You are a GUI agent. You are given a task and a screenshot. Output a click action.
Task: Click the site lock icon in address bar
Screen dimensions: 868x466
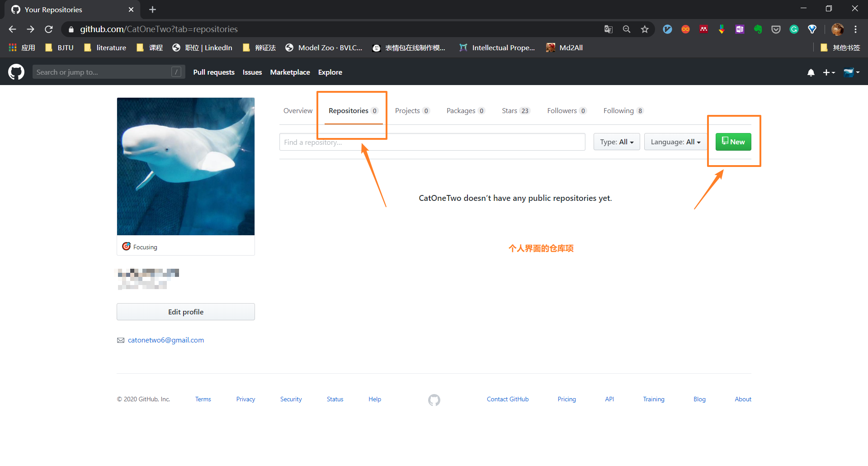click(x=71, y=29)
